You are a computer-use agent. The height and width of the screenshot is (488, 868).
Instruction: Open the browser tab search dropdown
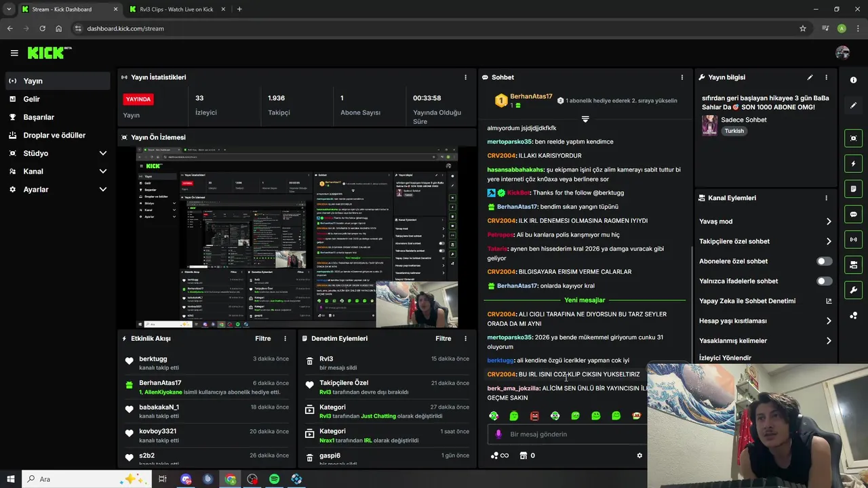click(9, 9)
